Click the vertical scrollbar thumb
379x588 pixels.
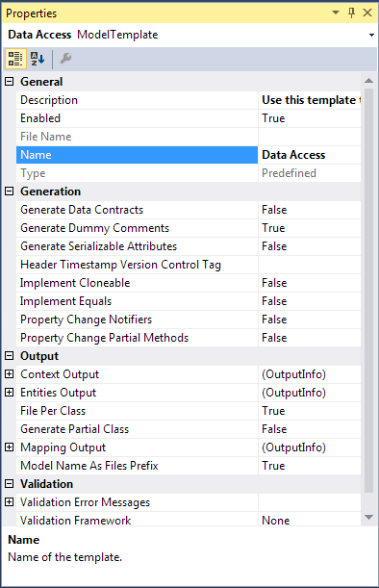[x=368, y=291]
